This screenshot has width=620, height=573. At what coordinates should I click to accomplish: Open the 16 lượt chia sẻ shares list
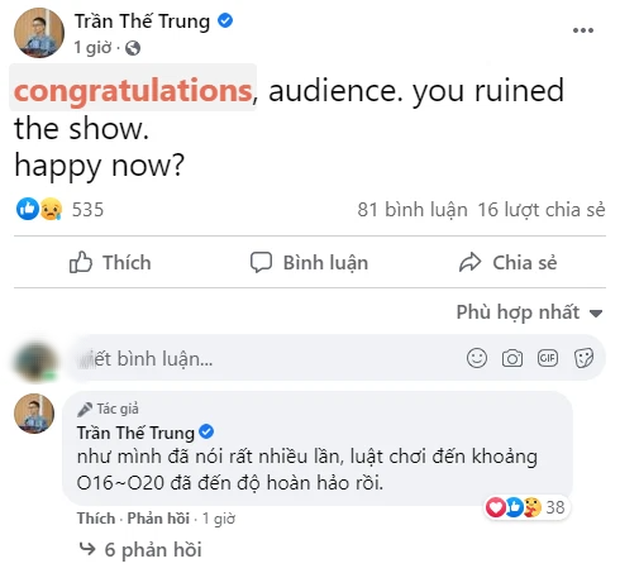coord(542,210)
